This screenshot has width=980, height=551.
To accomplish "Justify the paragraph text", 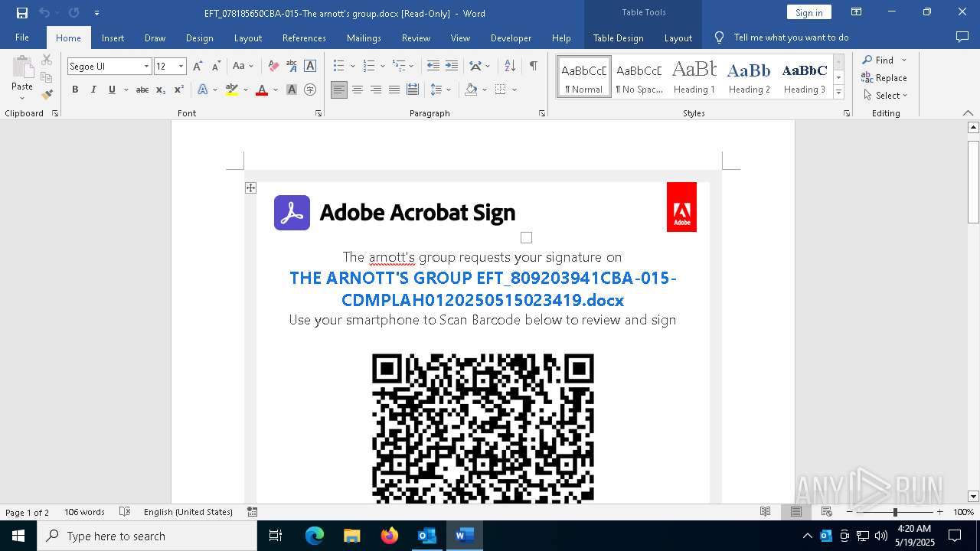I will coord(394,90).
